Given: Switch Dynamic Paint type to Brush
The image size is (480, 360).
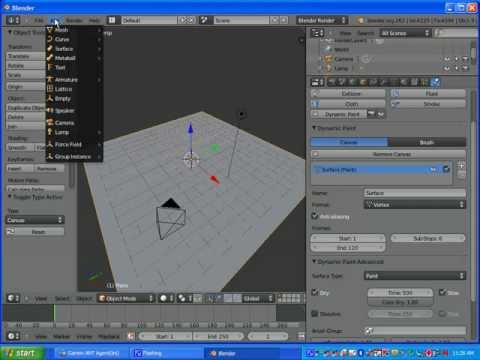Looking at the screenshot, I should pyautogui.click(x=427, y=142).
